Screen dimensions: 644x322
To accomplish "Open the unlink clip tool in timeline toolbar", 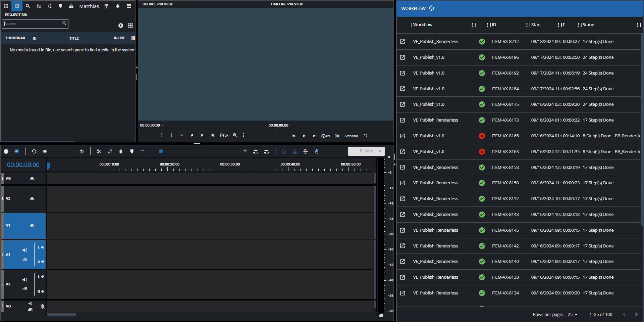I will click(x=110, y=151).
